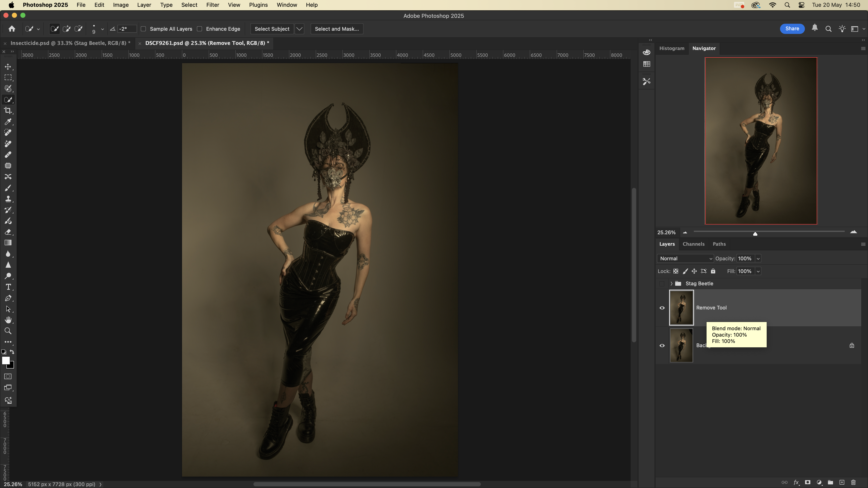Add a layer mask with the bottom icon
This screenshot has height=488, width=868.
(x=808, y=482)
